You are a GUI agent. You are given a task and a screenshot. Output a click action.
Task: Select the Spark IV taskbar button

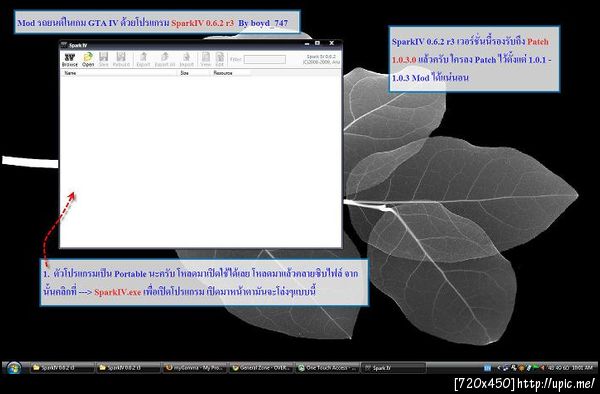coord(394,368)
